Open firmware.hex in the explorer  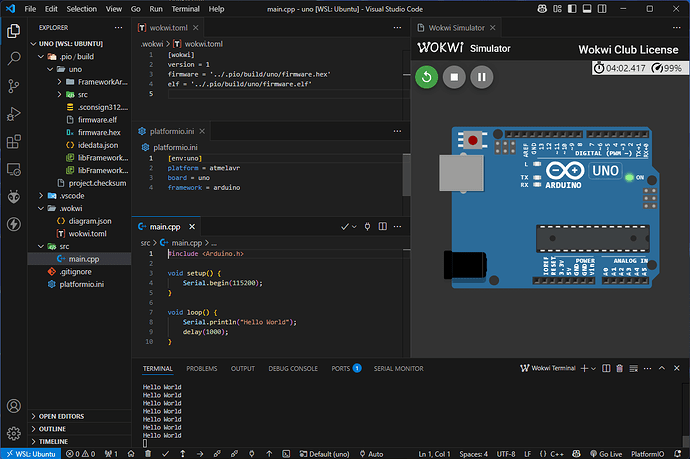80,132
